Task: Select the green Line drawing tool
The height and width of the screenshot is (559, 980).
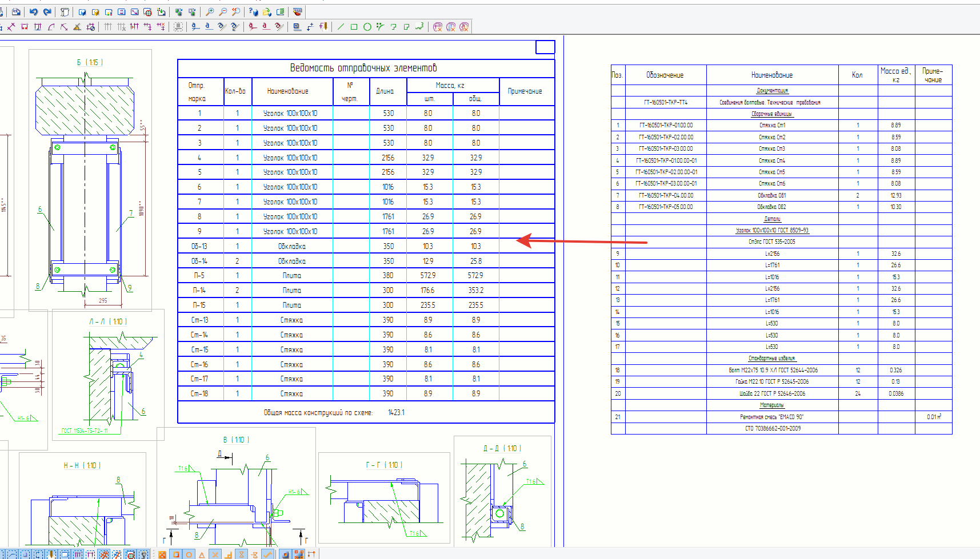Action: coord(341,27)
